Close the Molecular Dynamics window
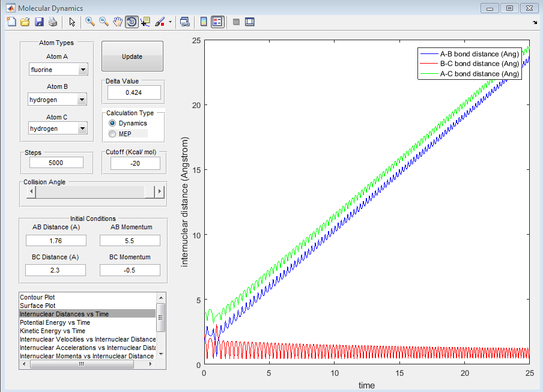This screenshot has width=543, height=392. [x=530, y=8]
